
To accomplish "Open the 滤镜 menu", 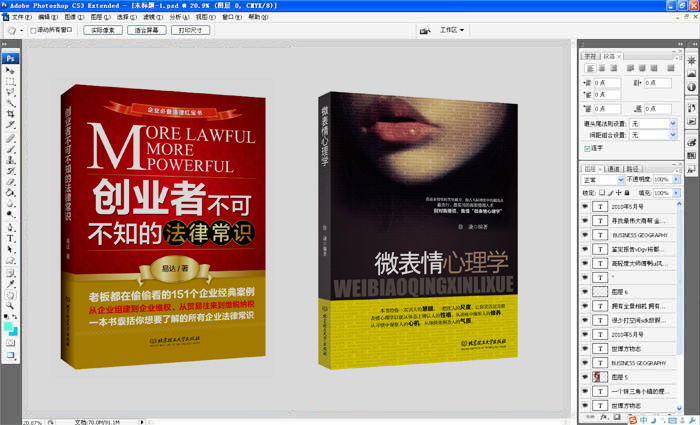I will point(151,17).
